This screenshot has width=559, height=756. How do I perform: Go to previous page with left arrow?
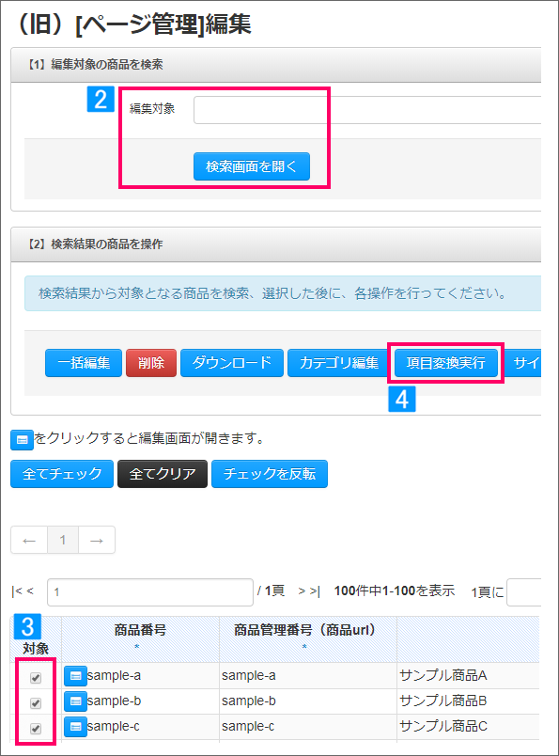[29, 540]
